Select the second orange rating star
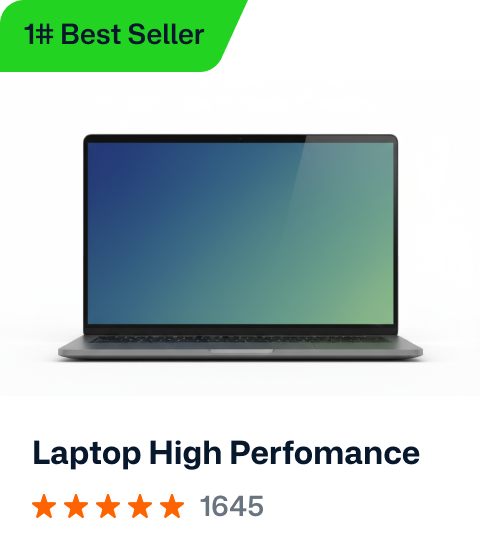 pyautogui.click(x=76, y=506)
